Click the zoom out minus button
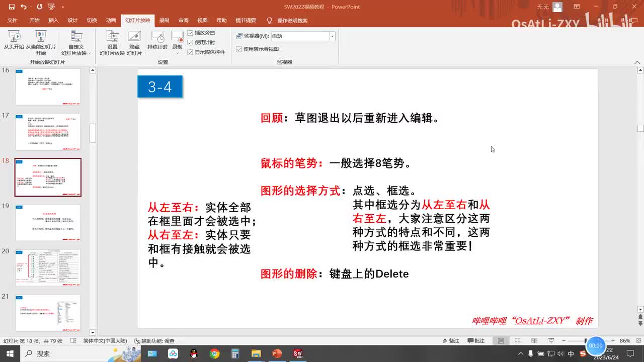 563,341
